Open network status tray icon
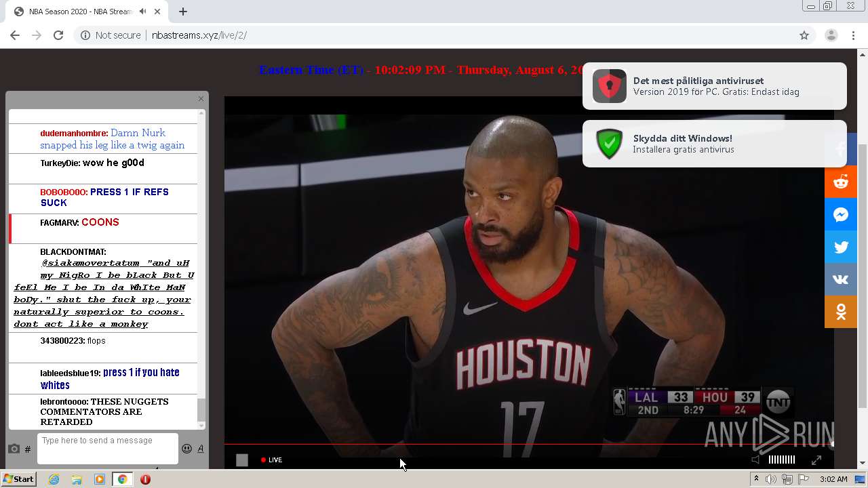Image resolution: width=868 pixels, height=488 pixels. pos(787,479)
